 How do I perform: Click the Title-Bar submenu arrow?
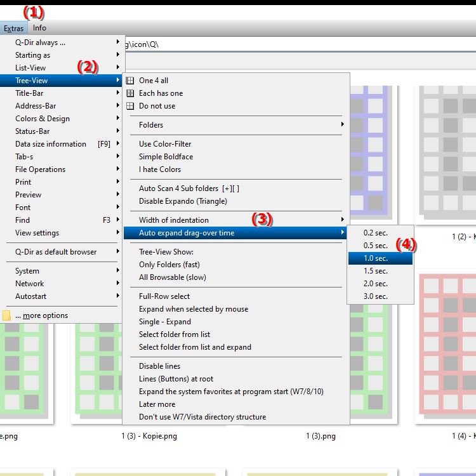(118, 93)
